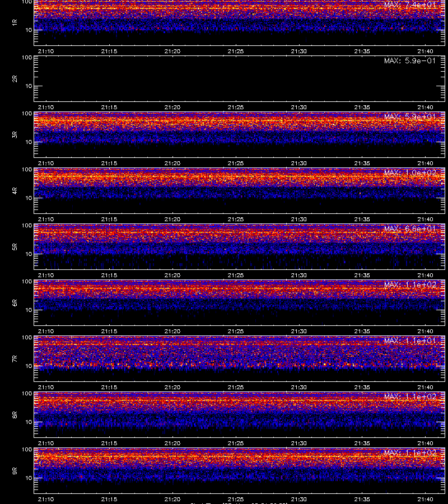Click the 10 y-axis value of panel 4R
Viewport: 448px width, 504px height.
coord(29,198)
